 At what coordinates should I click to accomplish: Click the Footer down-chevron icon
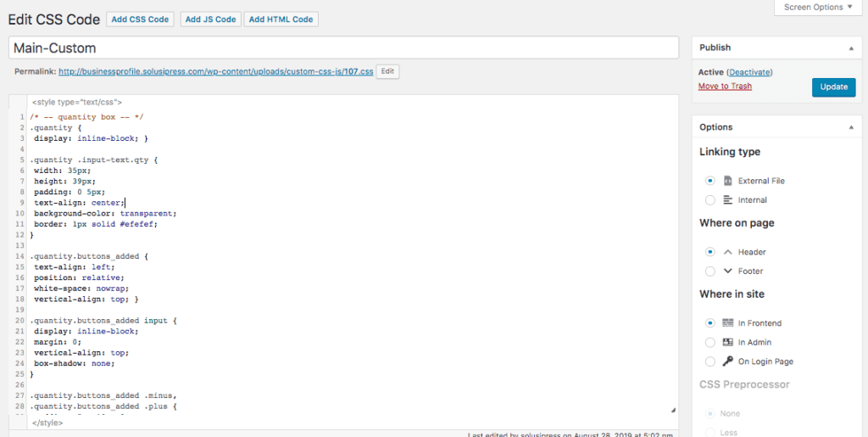click(x=727, y=272)
